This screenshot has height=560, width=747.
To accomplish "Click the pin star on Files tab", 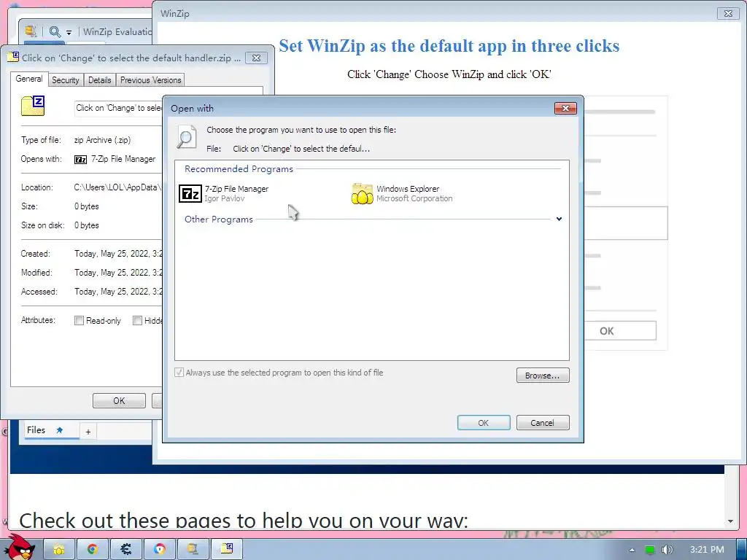I will pos(60,430).
